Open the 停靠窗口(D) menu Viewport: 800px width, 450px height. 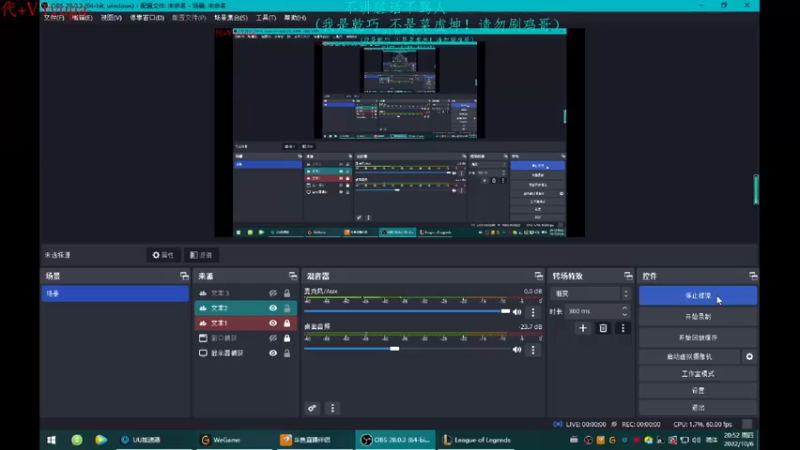click(146, 17)
